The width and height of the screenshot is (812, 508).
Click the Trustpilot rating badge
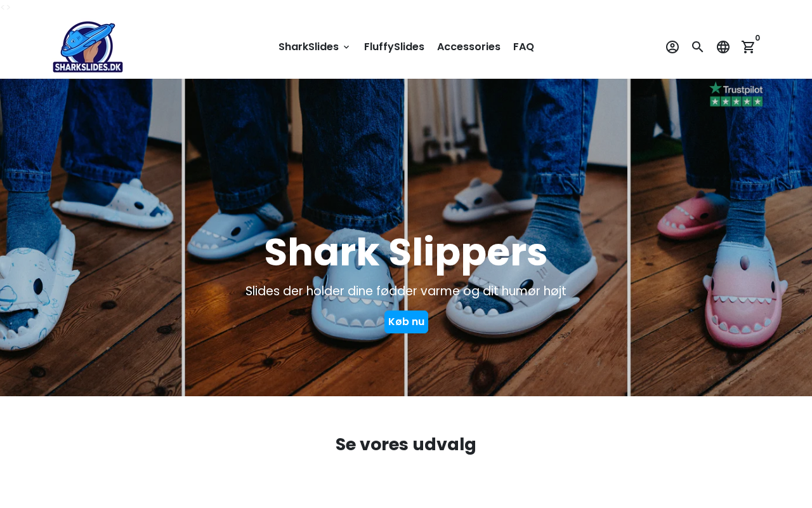[x=736, y=94]
